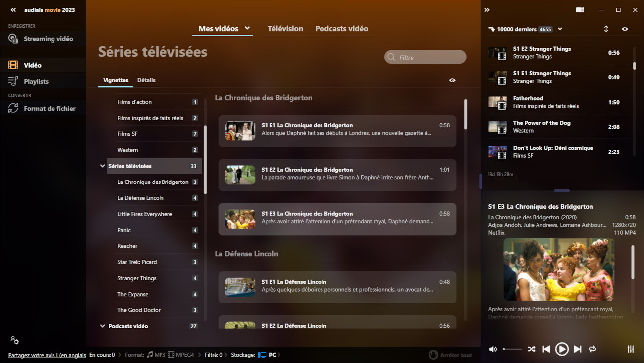
Task: Click the Bridgerton preview image in player
Action: (559, 269)
